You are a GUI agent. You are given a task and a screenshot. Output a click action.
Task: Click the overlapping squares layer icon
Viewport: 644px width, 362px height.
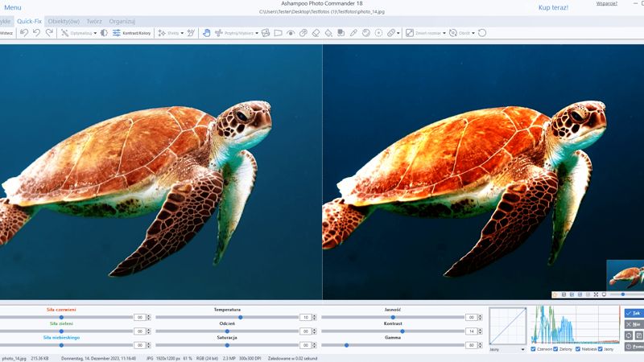[x=341, y=33]
